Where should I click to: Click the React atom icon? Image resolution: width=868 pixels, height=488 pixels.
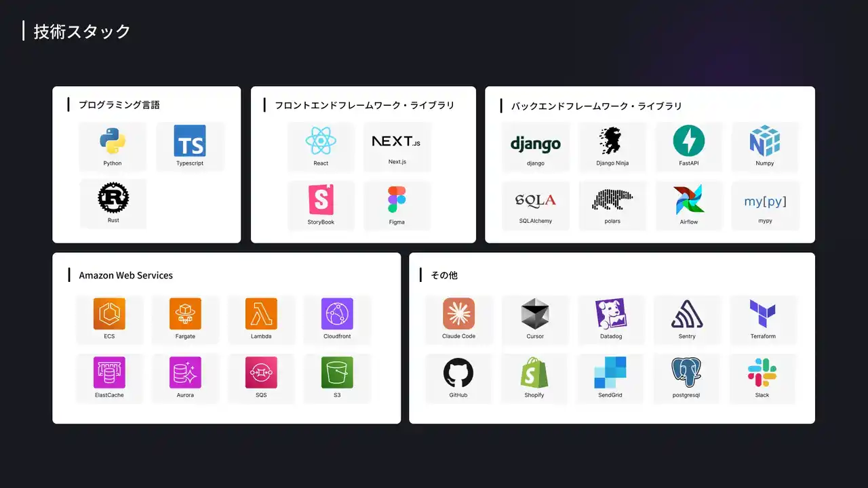point(321,141)
